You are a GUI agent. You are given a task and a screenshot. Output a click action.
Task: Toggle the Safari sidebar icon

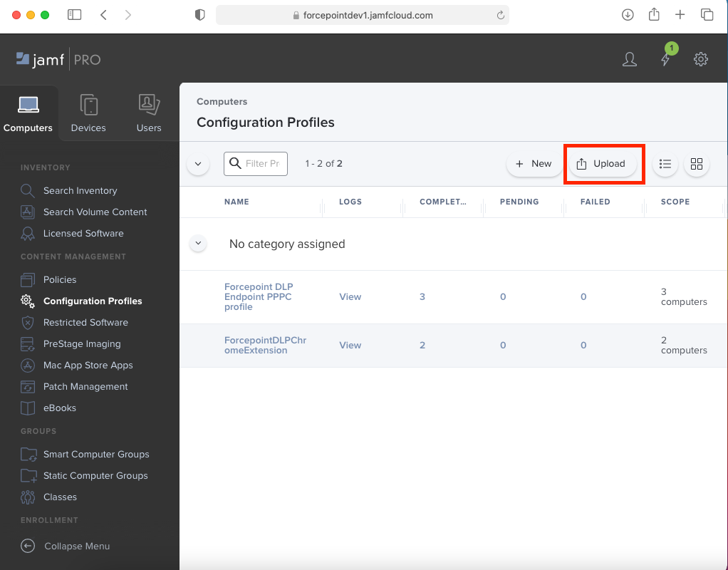pyautogui.click(x=74, y=15)
